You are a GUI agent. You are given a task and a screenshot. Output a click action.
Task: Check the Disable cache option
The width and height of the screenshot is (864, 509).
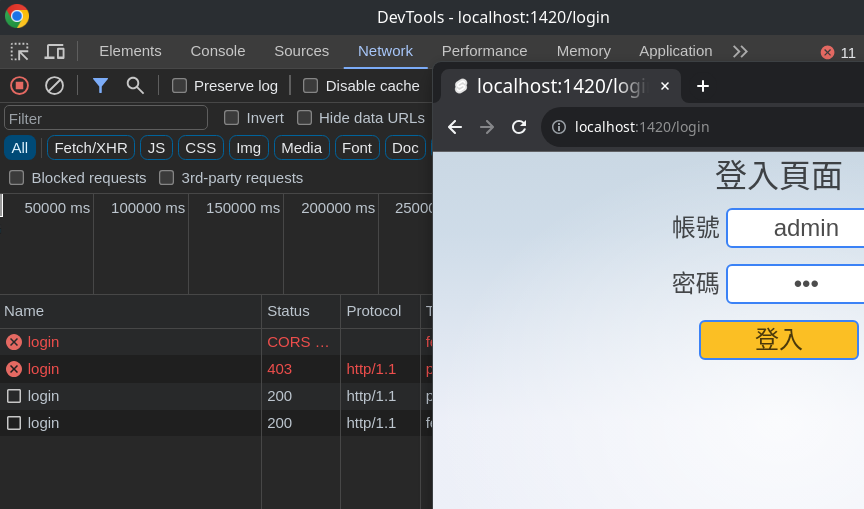point(311,85)
